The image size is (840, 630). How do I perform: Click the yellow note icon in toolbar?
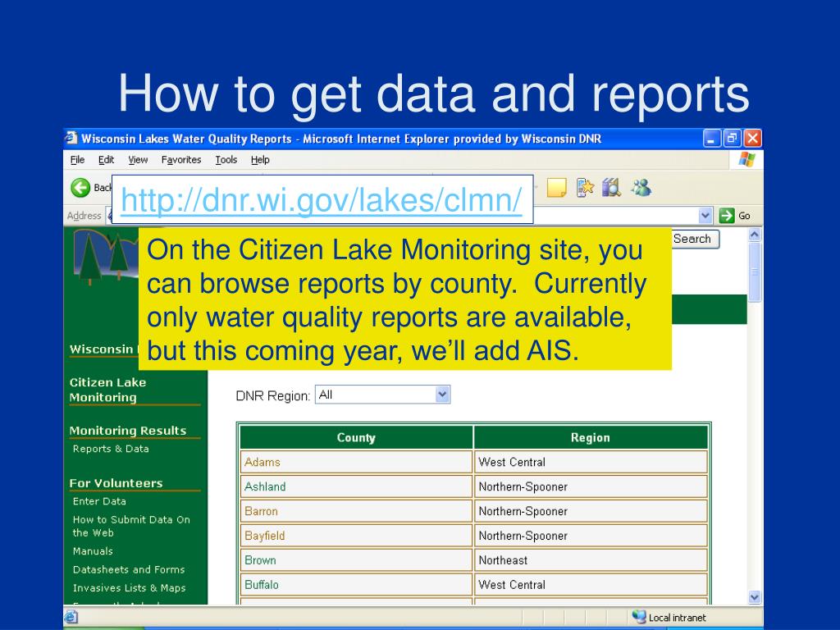(x=557, y=188)
